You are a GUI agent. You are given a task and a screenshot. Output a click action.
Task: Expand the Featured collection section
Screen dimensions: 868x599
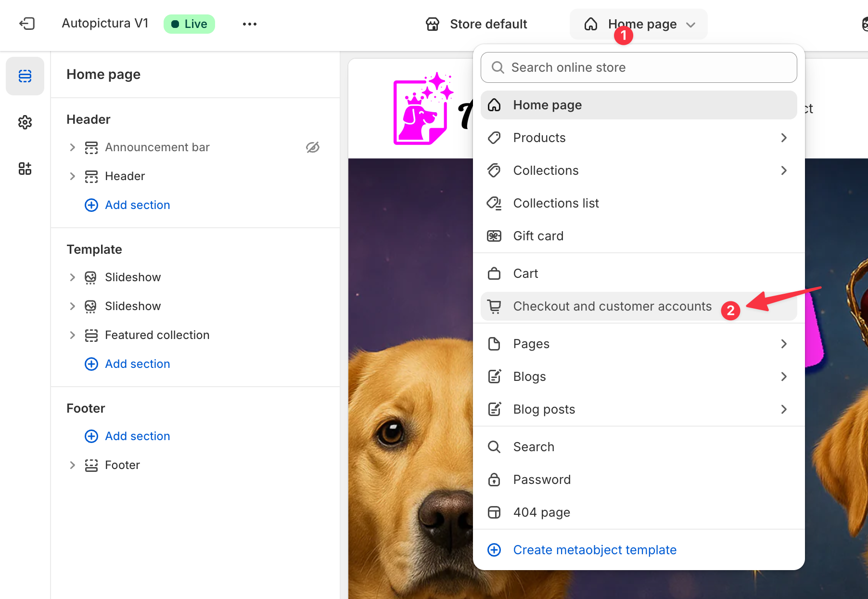pos(72,335)
